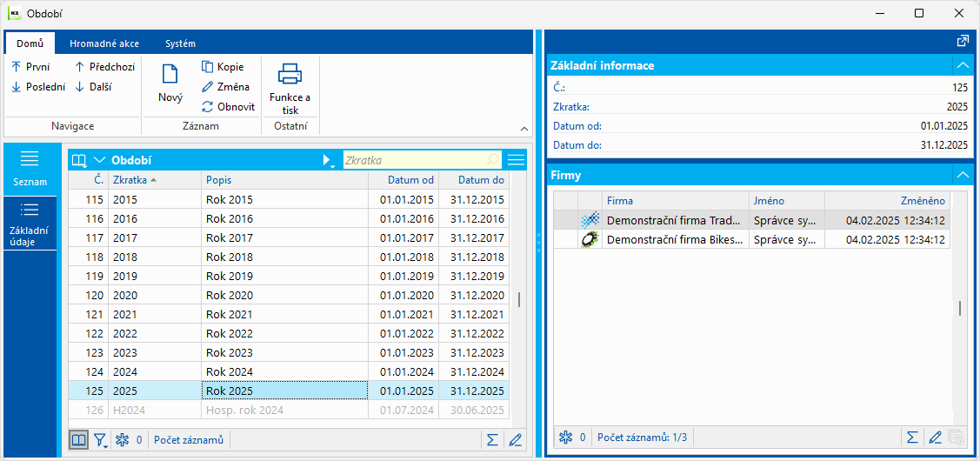Select the Rok 2023 row
The image size is (980, 461).
(288, 353)
